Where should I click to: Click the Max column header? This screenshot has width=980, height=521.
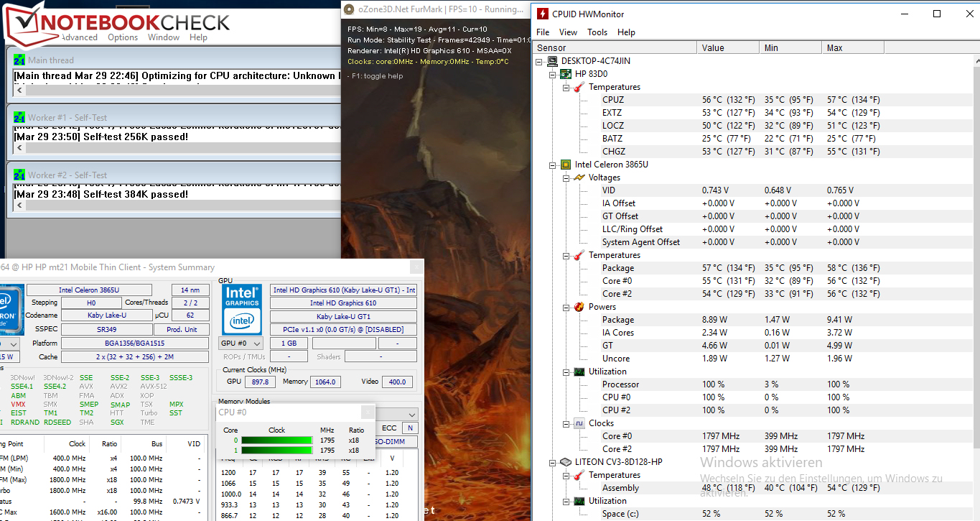pos(852,47)
